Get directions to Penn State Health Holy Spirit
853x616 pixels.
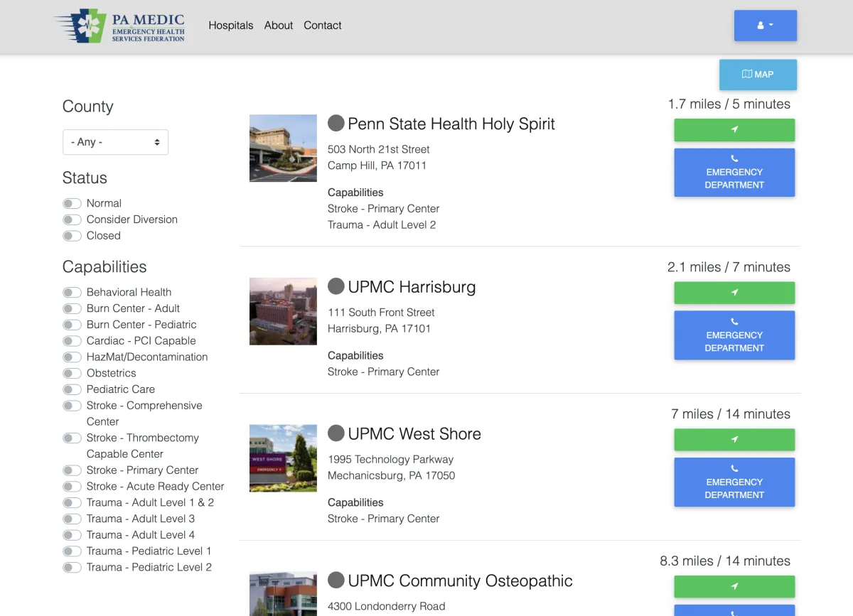[x=734, y=130]
